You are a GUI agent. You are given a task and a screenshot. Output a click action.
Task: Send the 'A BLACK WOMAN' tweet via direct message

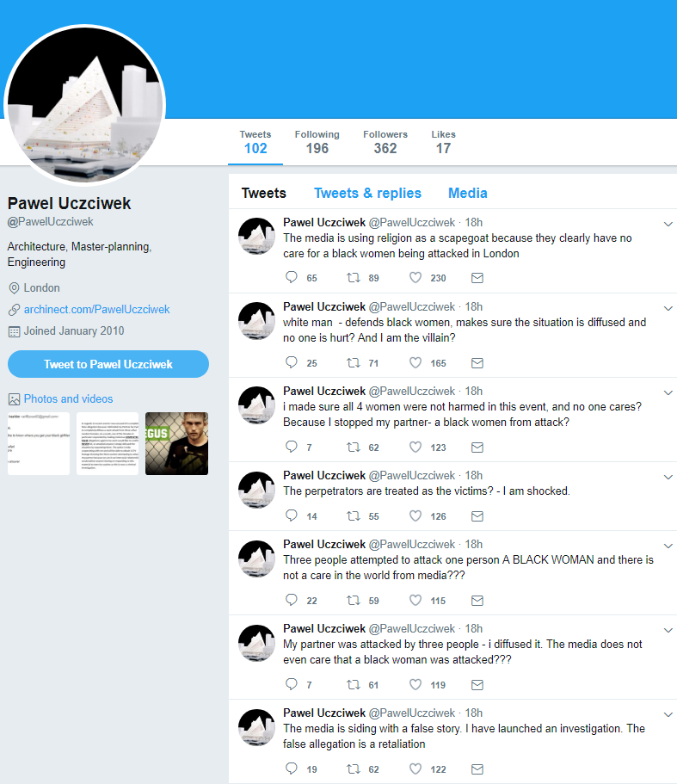(x=477, y=601)
